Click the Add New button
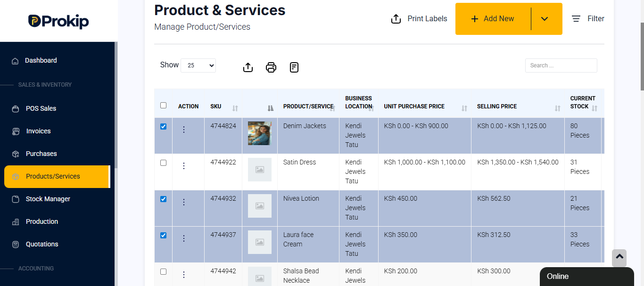Image resolution: width=644 pixels, height=286 pixels. point(493,19)
